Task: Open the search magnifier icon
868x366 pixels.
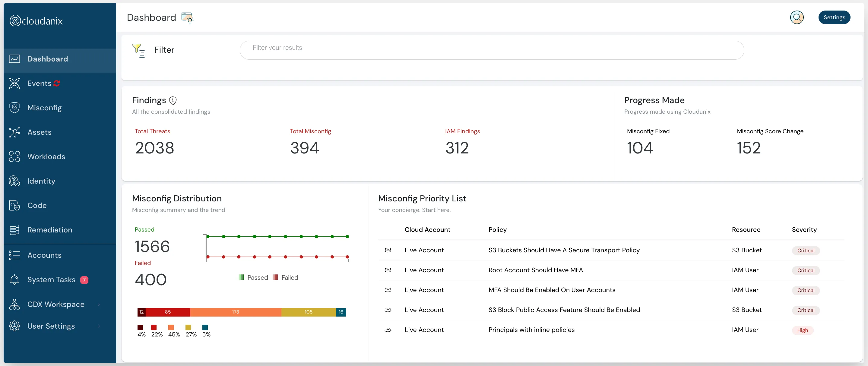Action: coord(797,17)
